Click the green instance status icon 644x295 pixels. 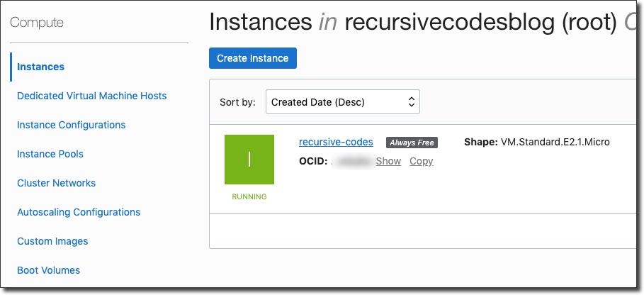pyautogui.click(x=249, y=160)
